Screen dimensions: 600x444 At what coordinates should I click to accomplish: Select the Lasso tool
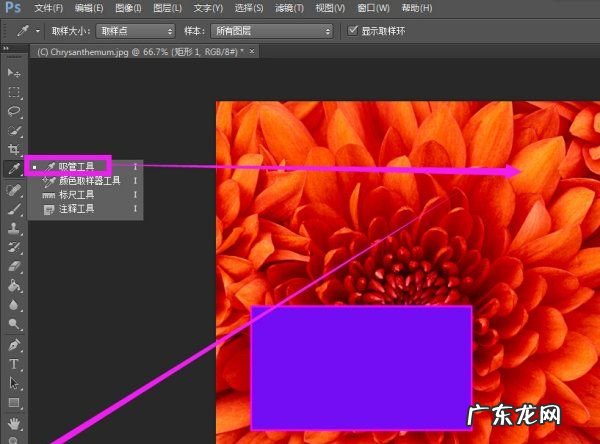(x=14, y=111)
